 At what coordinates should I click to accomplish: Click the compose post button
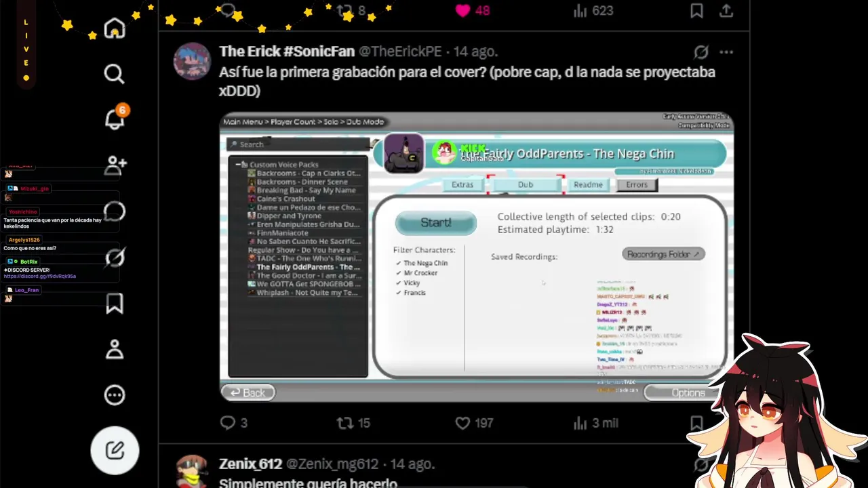(115, 450)
